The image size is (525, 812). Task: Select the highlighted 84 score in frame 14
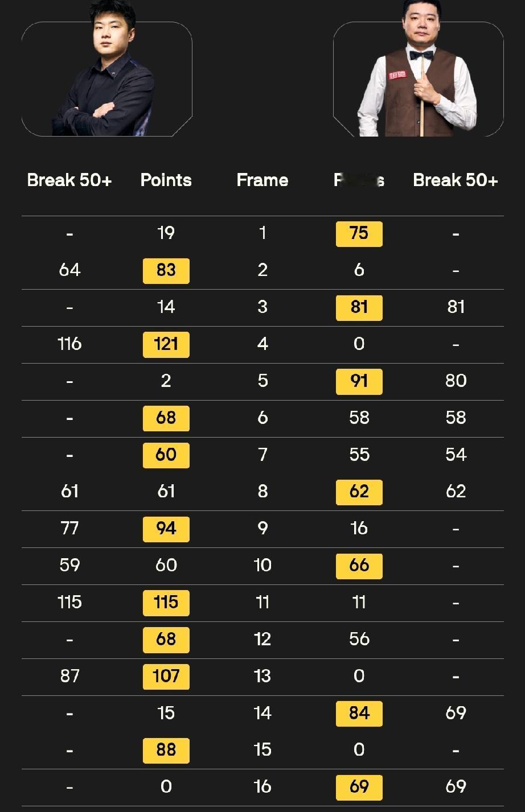(359, 713)
